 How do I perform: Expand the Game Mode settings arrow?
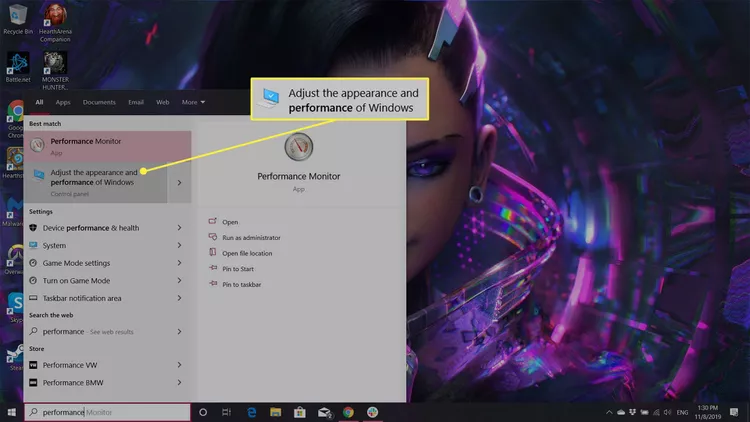179,263
